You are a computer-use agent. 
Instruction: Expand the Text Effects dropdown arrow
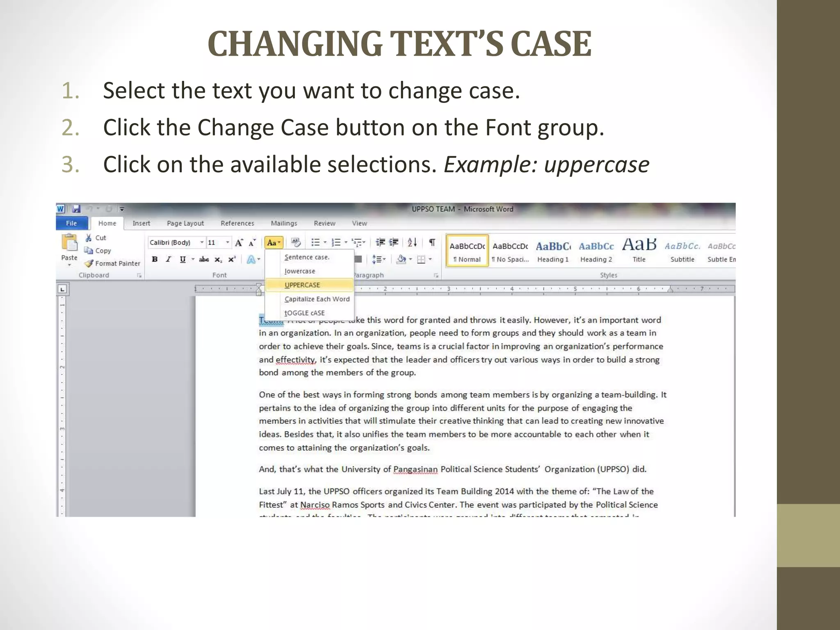click(259, 259)
